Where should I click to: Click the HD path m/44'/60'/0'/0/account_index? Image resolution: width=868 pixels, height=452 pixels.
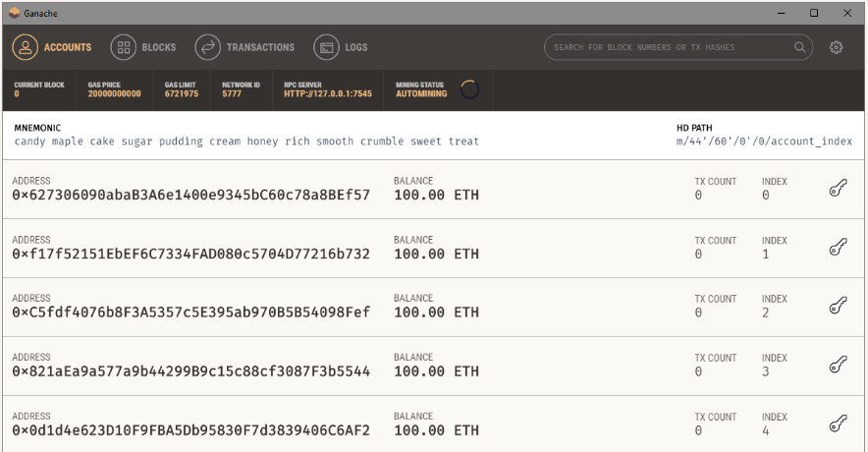click(x=764, y=141)
